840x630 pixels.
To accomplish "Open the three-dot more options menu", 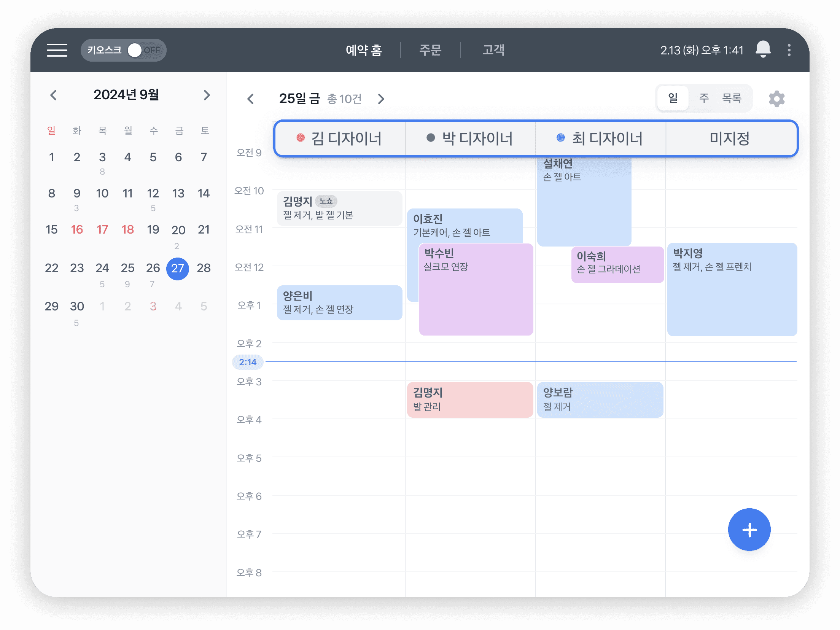I will point(789,50).
